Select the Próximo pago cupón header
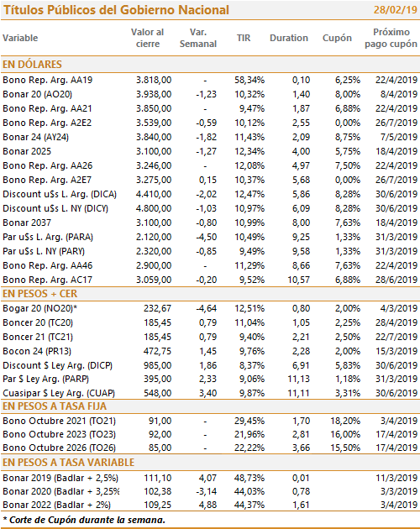 391,38
